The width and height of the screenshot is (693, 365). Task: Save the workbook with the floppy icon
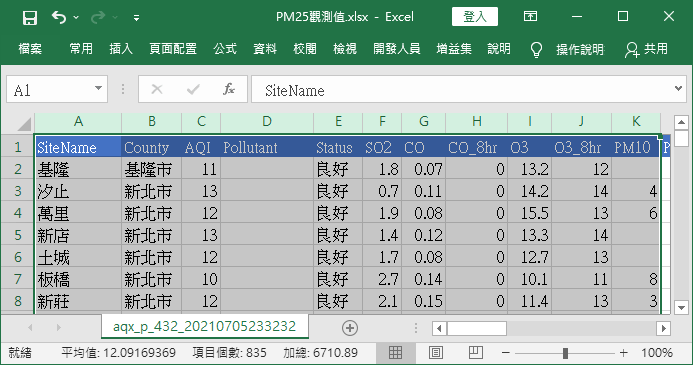coord(30,18)
